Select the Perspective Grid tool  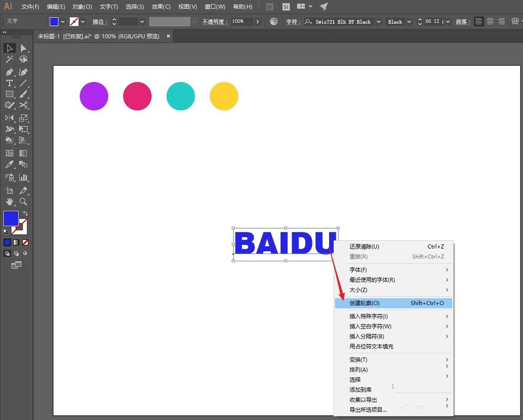click(24, 140)
